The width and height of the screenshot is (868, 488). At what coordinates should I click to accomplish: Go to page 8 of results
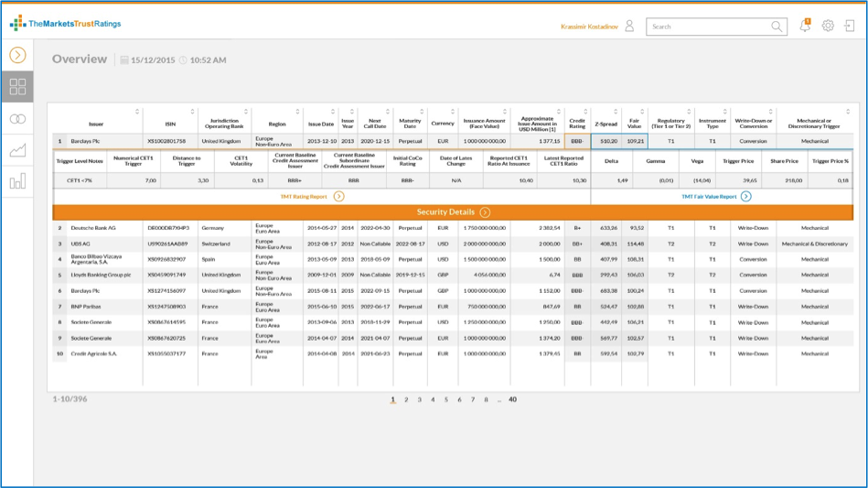point(486,399)
